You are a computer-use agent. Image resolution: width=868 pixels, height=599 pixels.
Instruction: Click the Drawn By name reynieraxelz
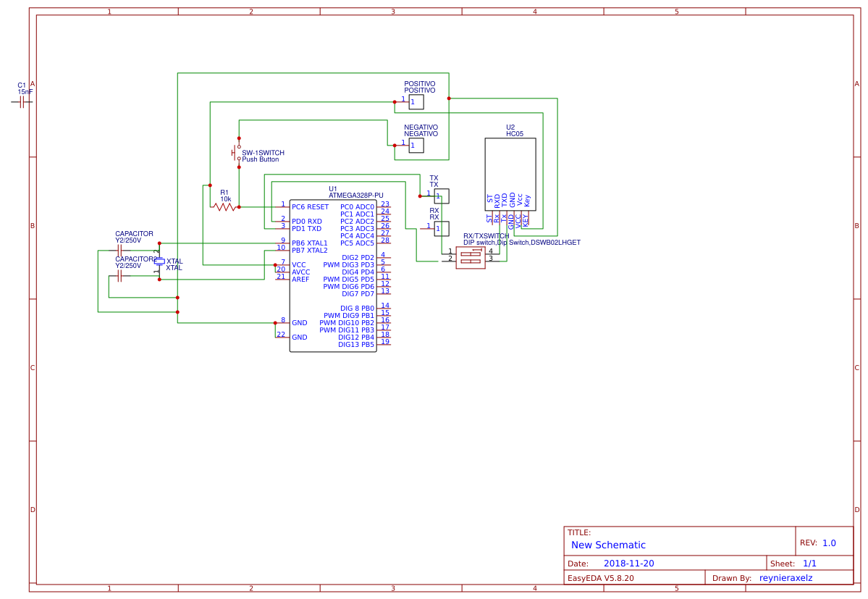pyautogui.click(x=786, y=577)
